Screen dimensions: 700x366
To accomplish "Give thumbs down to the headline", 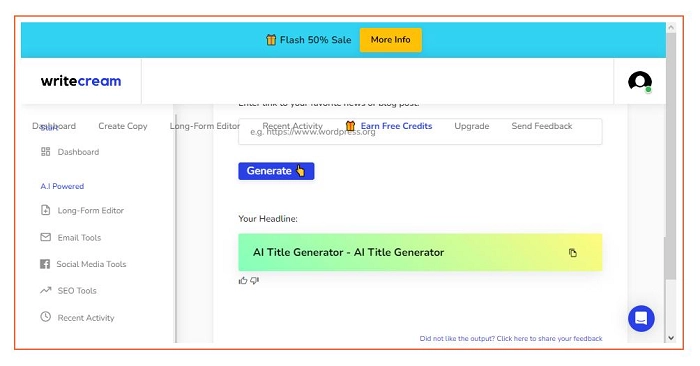I will (254, 280).
